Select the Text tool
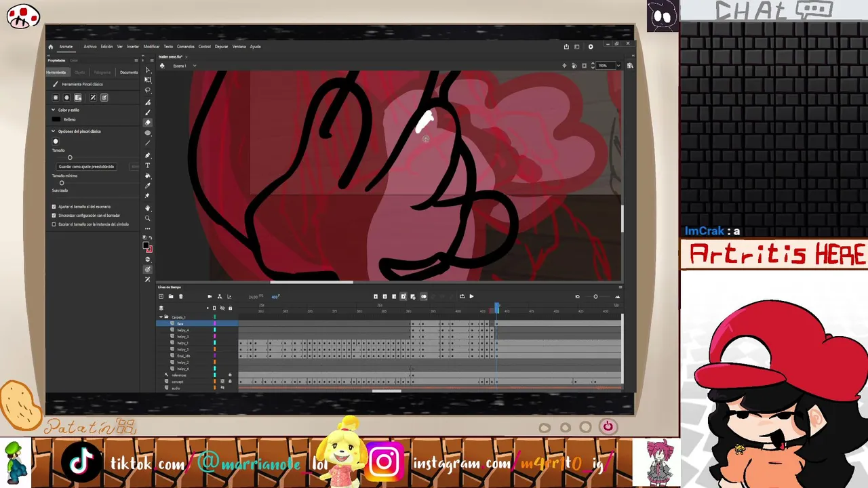 point(148,165)
